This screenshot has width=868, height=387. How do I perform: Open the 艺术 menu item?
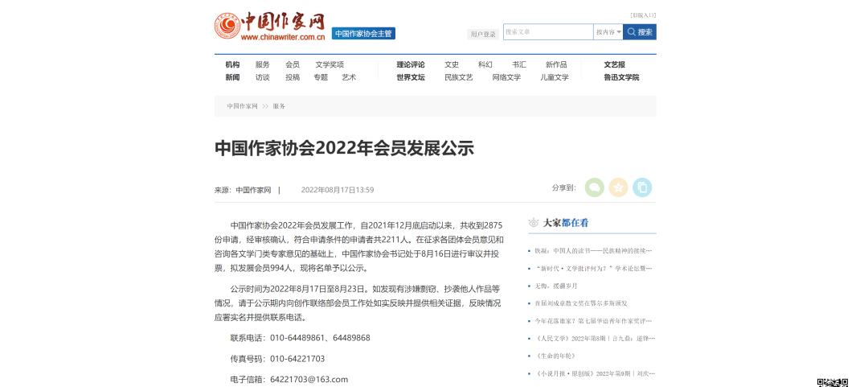coord(349,77)
